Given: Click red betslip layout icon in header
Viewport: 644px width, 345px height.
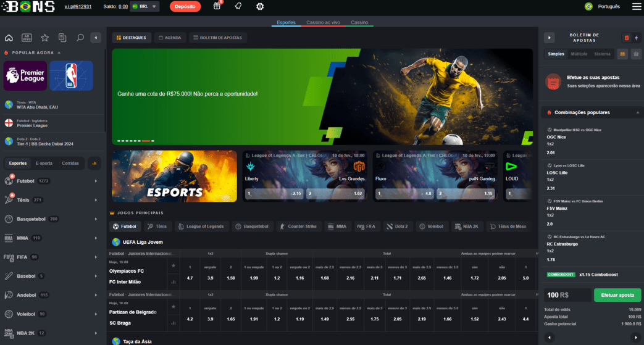Looking at the screenshot, I should 627,38.
